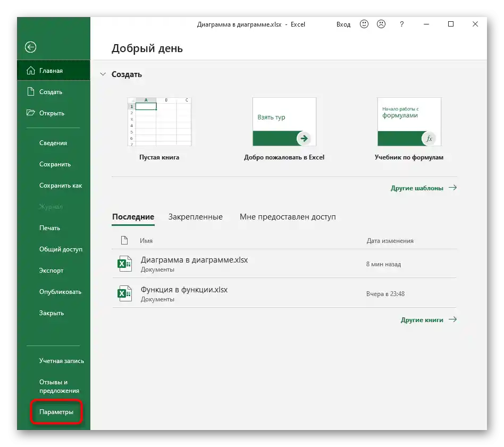
Task: Click Учебник по формулам label
Action: click(x=409, y=157)
